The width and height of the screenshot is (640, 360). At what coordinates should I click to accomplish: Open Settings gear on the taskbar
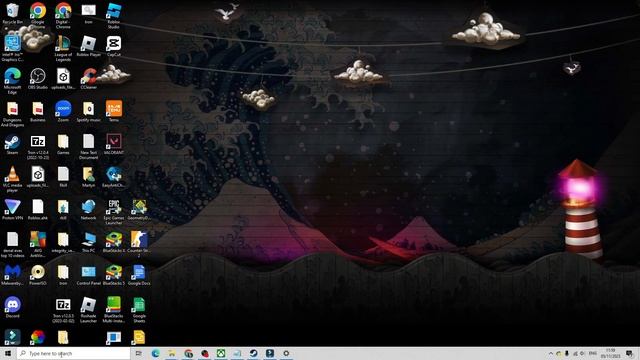tap(286, 353)
